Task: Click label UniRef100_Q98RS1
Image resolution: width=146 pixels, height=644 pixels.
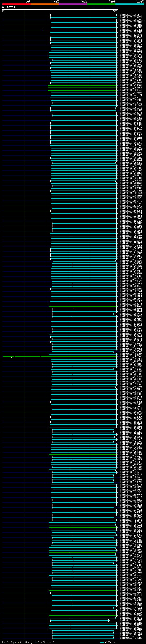Action: tap(131, 60)
